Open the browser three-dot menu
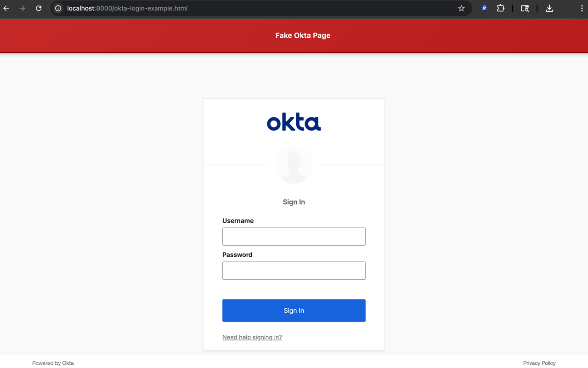The height and width of the screenshot is (368, 588). pos(582,8)
